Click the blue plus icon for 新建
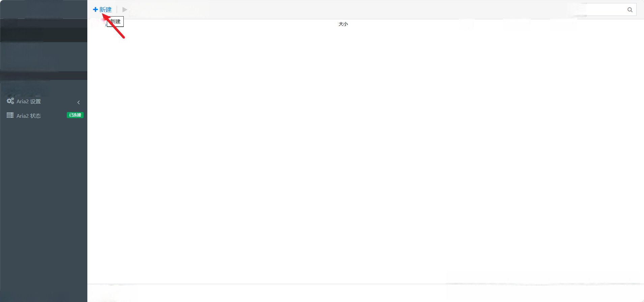Image resolution: width=644 pixels, height=302 pixels. pos(95,9)
